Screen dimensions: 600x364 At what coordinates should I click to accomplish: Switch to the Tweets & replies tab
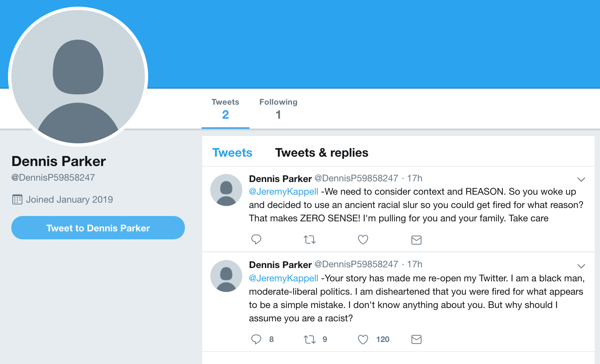(x=322, y=153)
